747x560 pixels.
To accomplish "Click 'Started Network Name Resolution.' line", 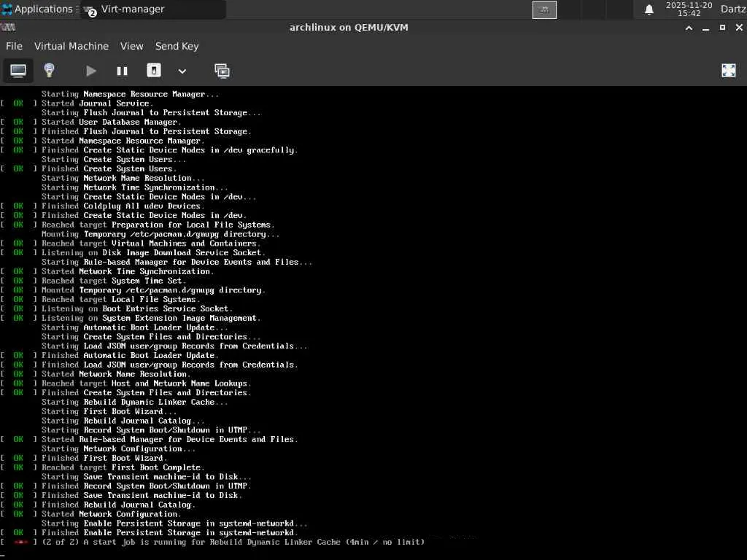I will [x=116, y=374].
